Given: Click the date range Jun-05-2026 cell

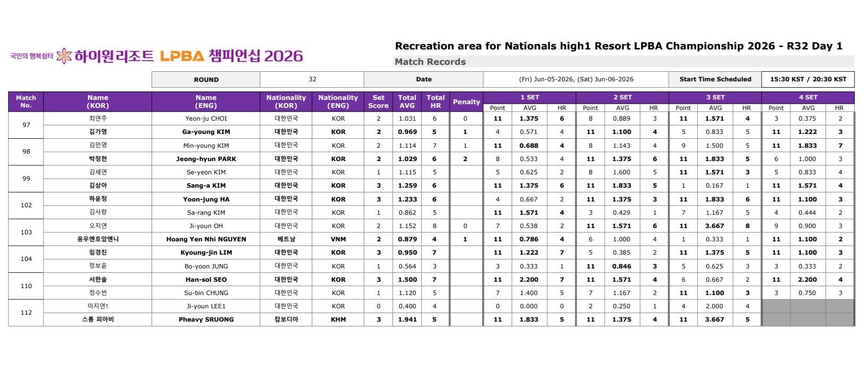Looking at the screenshot, I should pyautogui.click(x=576, y=79).
